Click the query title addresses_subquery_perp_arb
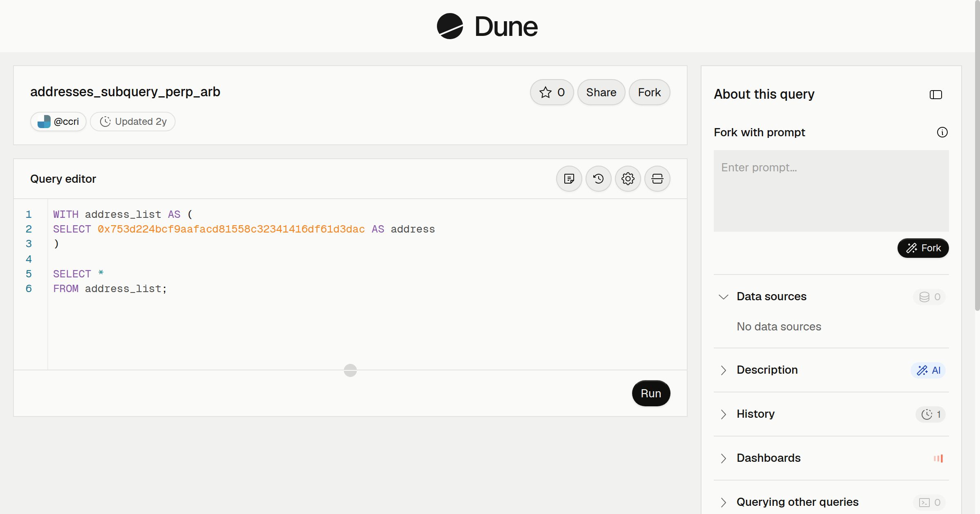The image size is (980, 514). pyautogui.click(x=125, y=92)
